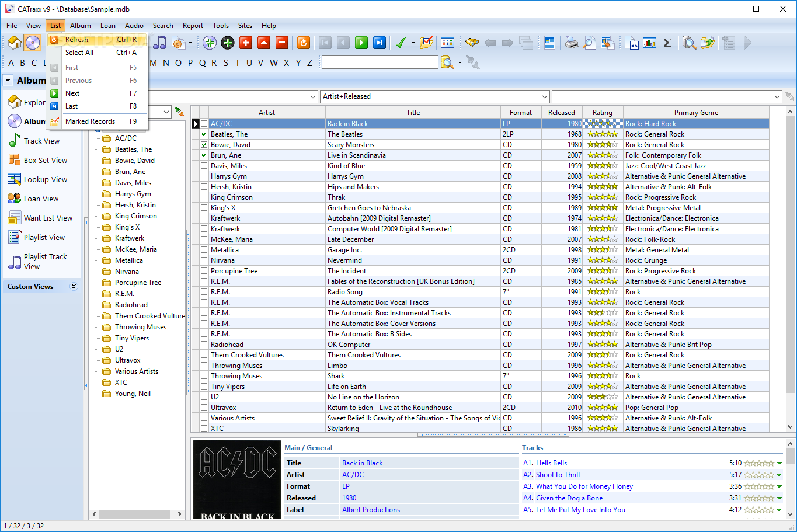Click the sigma statistics icon

click(x=667, y=43)
